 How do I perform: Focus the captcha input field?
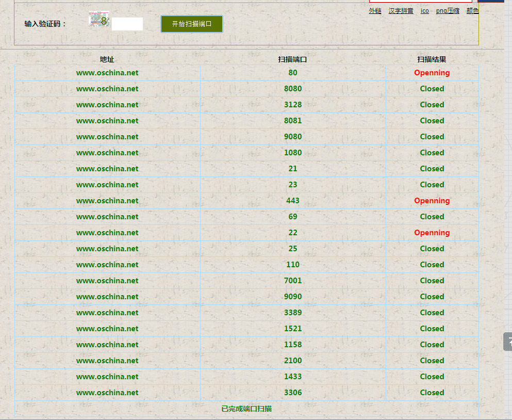tap(127, 24)
